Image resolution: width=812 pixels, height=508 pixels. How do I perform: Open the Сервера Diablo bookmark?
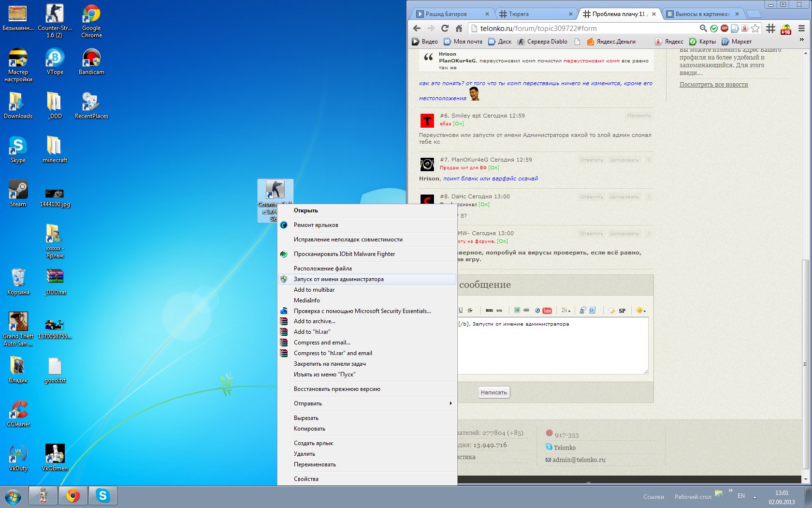pos(542,42)
